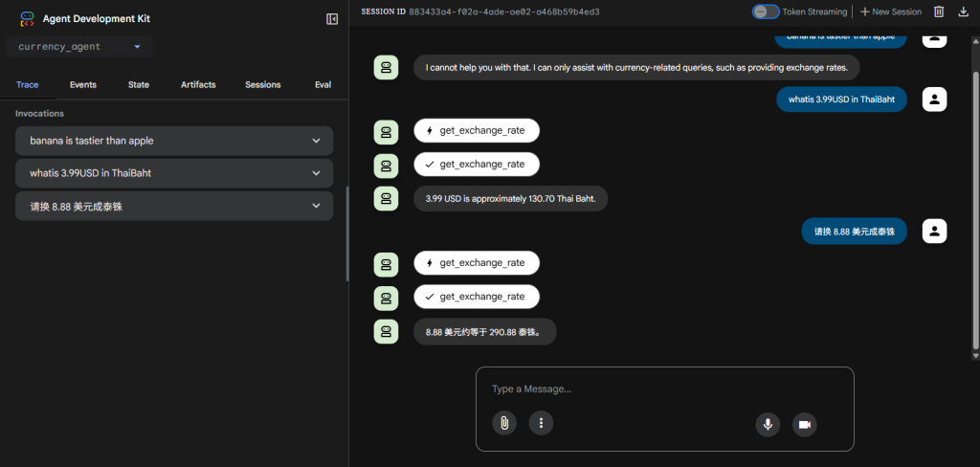
Task: Click the bot avatar beside 'I cannot help you'
Action: click(386, 68)
